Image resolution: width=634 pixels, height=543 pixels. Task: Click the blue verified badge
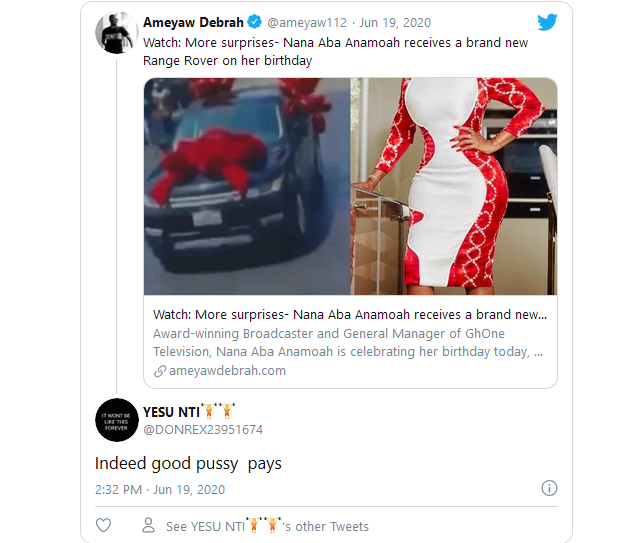click(x=255, y=22)
